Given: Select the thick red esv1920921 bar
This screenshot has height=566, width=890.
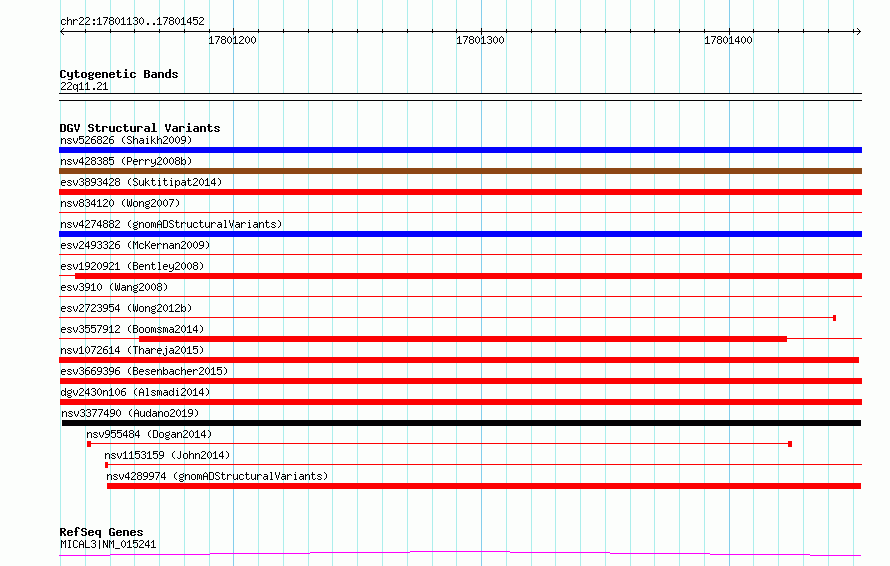Looking at the screenshot, I should (468, 276).
